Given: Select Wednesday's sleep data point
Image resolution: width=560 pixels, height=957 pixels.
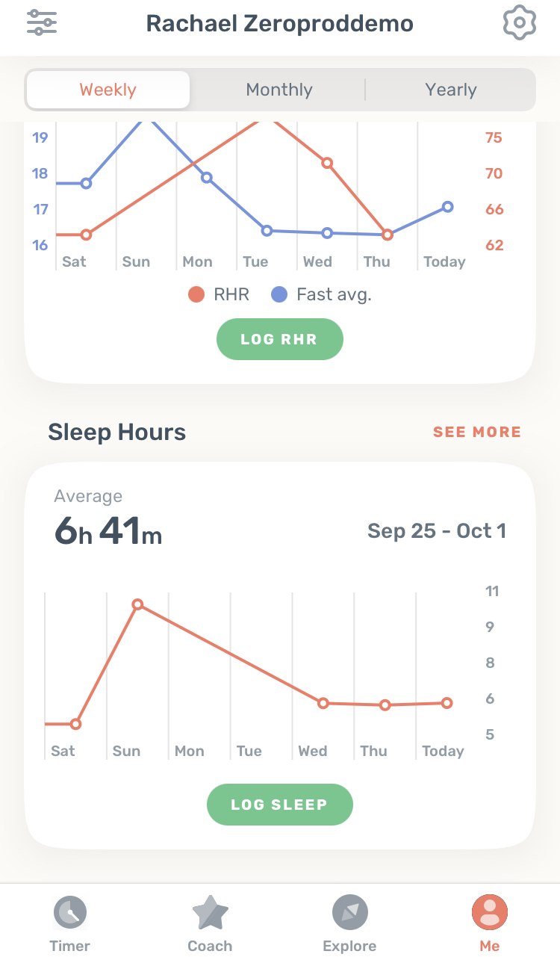Looking at the screenshot, I should pyautogui.click(x=323, y=703).
